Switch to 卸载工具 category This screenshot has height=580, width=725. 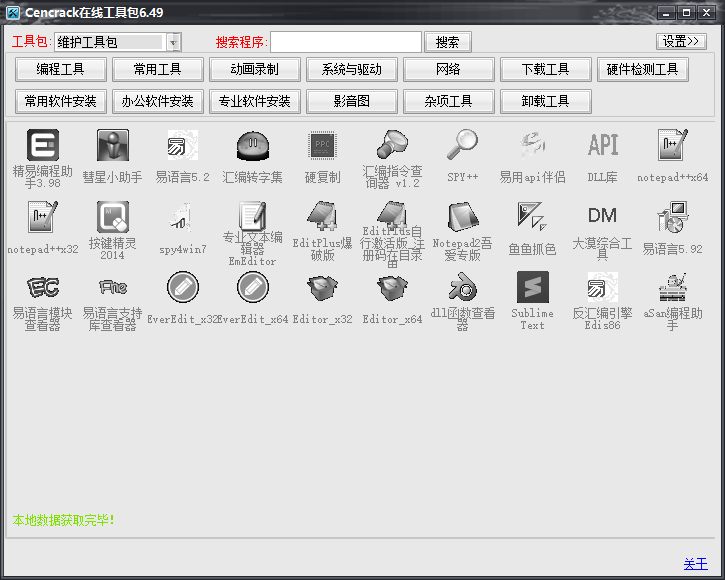[546, 101]
